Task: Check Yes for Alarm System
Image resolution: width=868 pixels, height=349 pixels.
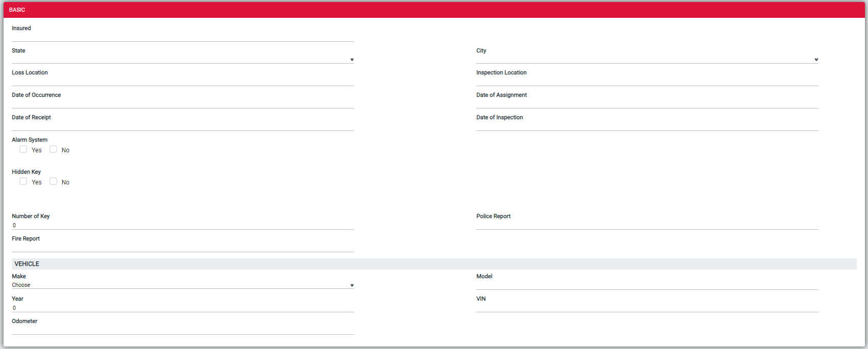Action: pyautogui.click(x=23, y=149)
